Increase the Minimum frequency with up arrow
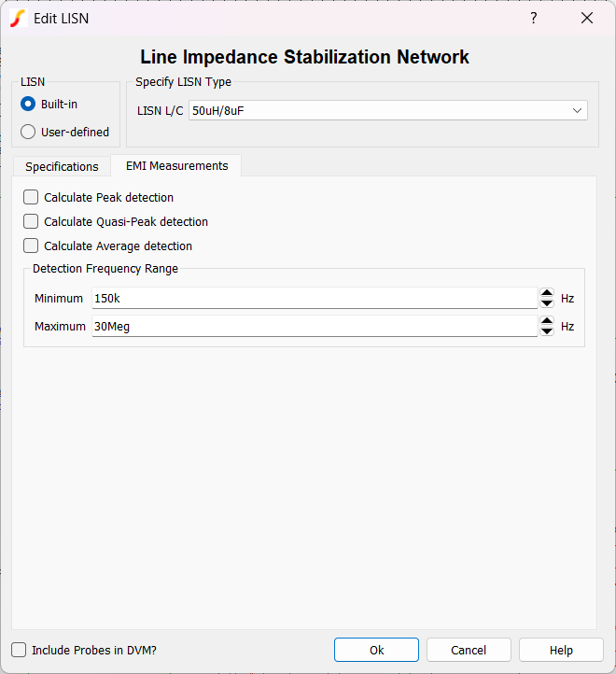This screenshot has width=616, height=674. click(547, 293)
